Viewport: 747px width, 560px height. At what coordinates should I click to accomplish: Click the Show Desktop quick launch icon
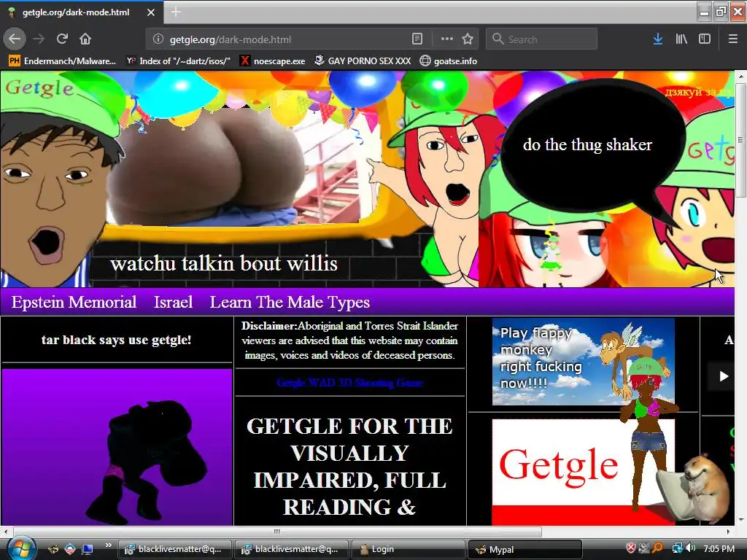point(88,549)
